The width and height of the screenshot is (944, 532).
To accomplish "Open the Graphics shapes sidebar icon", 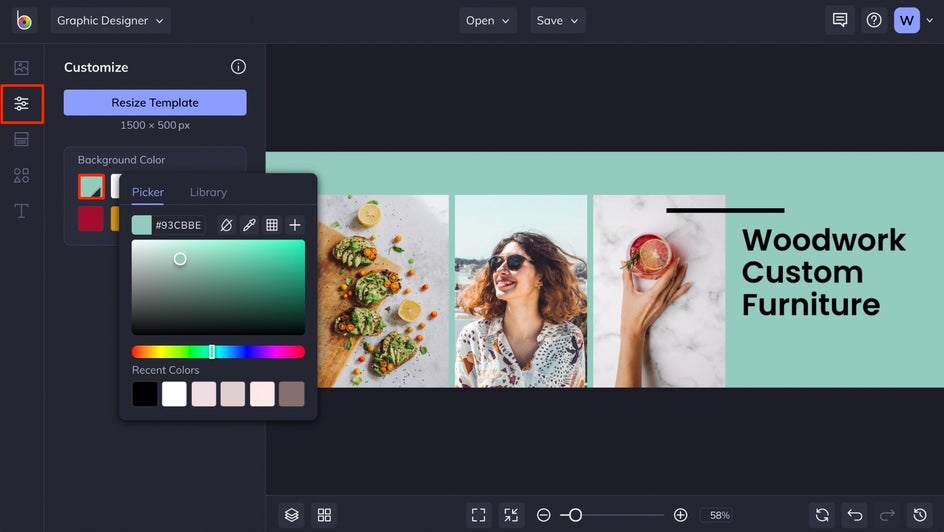I will point(21,176).
